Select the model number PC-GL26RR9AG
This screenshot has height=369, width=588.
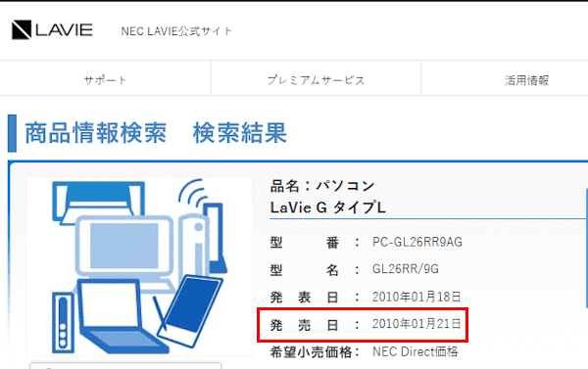point(417,242)
